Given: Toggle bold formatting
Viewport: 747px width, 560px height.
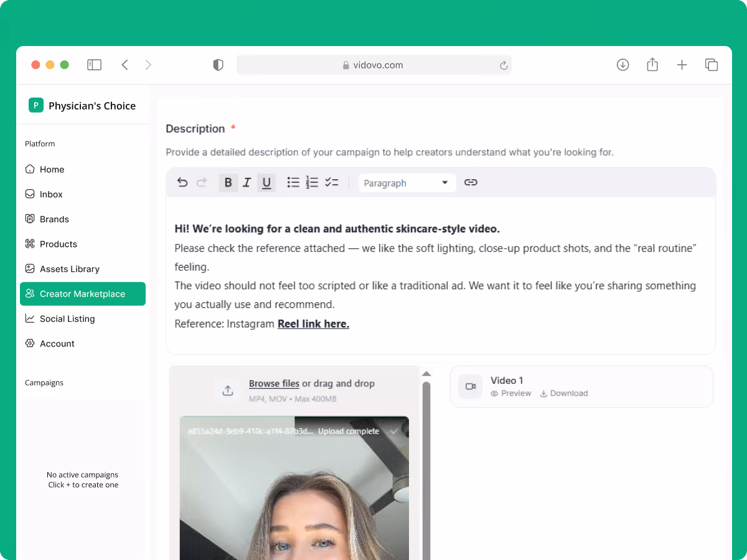Looking at the screenshot, I should tap(228, 182).
